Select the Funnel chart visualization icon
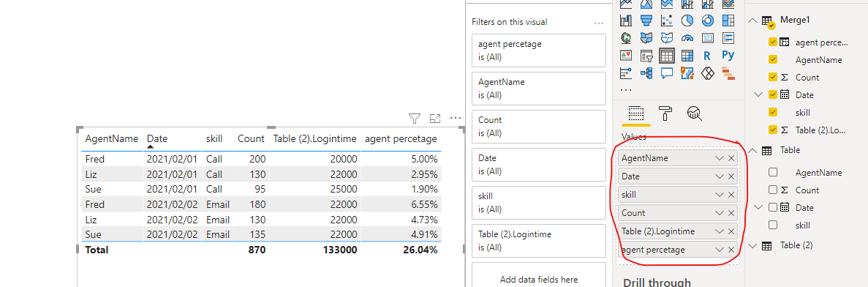This screenshot has width=868, height=287. 646,20
